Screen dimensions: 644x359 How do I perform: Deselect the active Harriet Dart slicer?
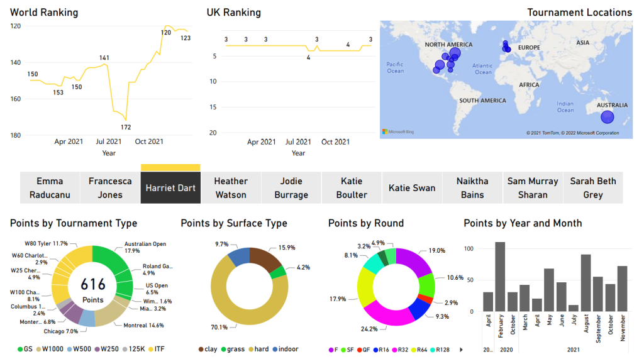click(170, 188)
